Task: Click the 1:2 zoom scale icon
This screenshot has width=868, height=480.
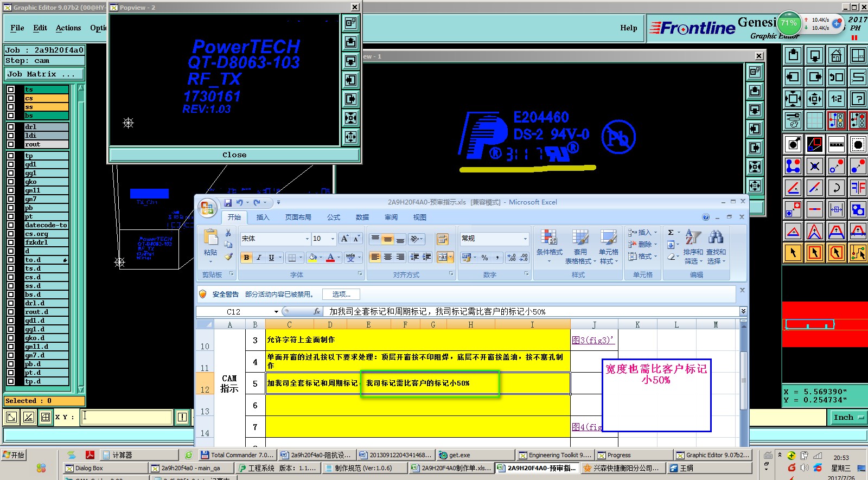Action: (837, 99)
